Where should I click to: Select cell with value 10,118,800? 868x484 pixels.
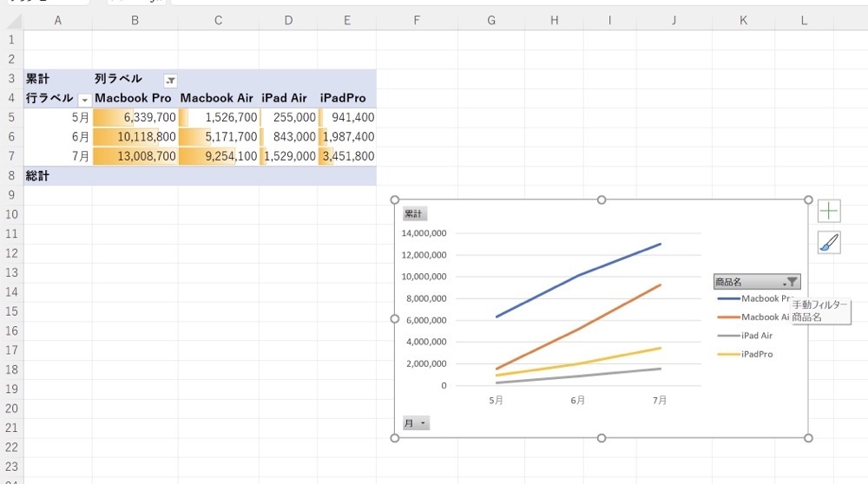pyautogui.click(x=135, y=137)
